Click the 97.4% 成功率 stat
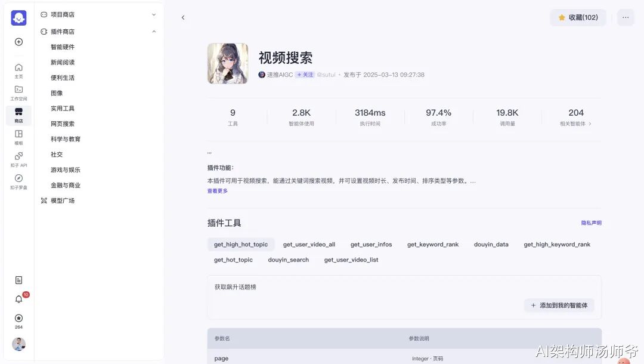The height and width of the screenshot is (364, 644). click(x=438, y=117)
